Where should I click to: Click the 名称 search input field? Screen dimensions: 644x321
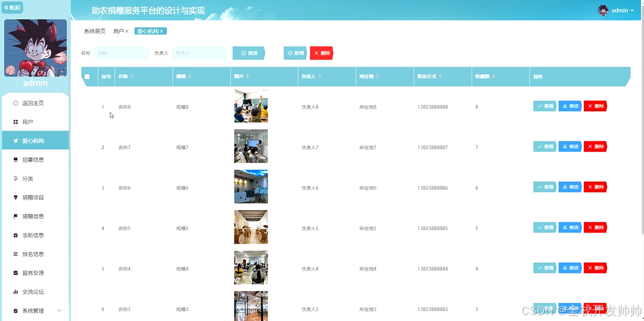coord(122,53)
